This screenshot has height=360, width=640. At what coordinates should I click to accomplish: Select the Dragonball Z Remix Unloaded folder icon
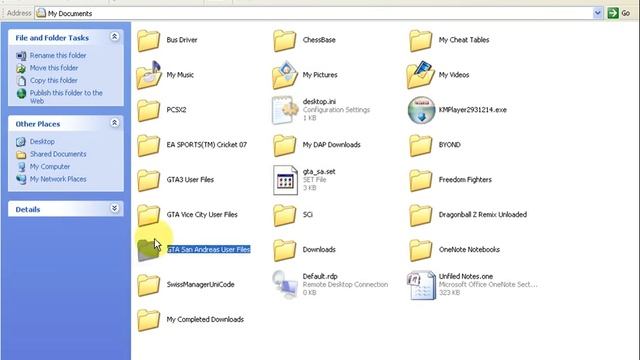[x=421, y=215]
